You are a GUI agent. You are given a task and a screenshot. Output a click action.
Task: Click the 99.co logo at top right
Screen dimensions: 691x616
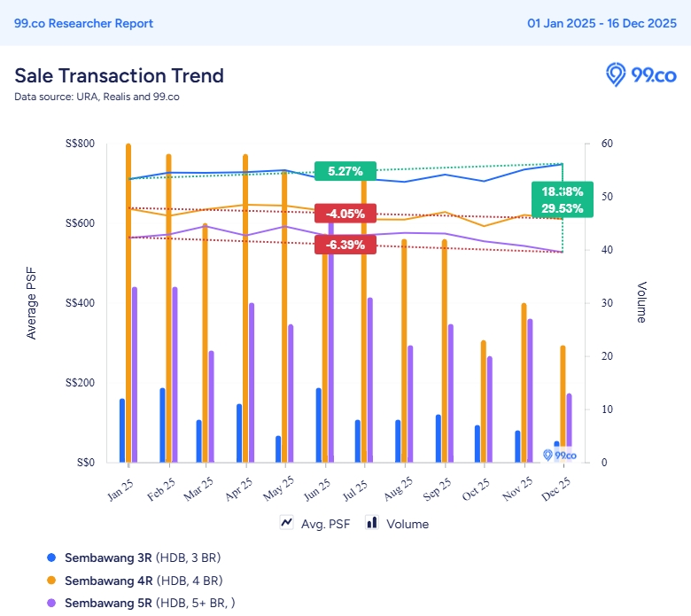641,75
